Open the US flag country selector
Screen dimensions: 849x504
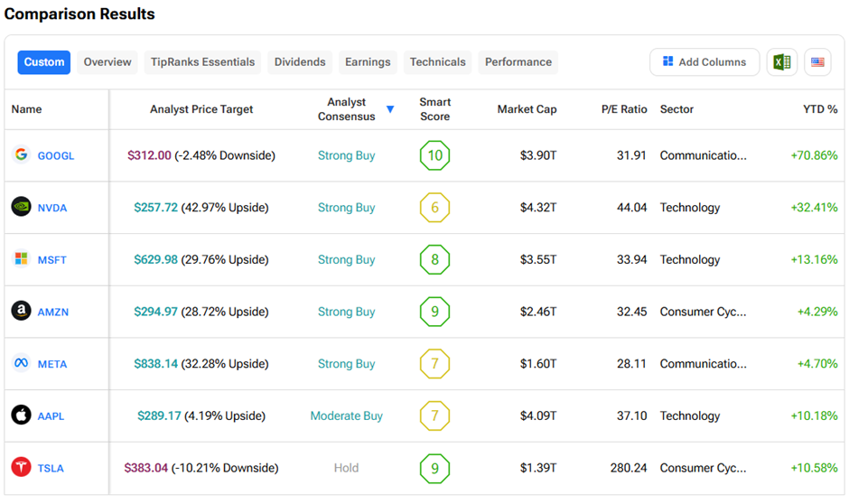(817, 62)
